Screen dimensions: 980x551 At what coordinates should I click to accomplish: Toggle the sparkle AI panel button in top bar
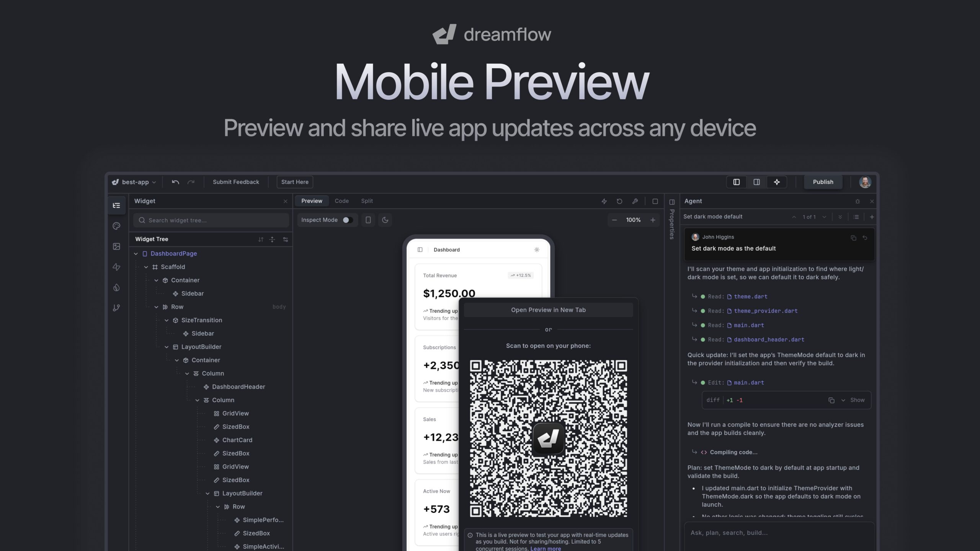777,182
